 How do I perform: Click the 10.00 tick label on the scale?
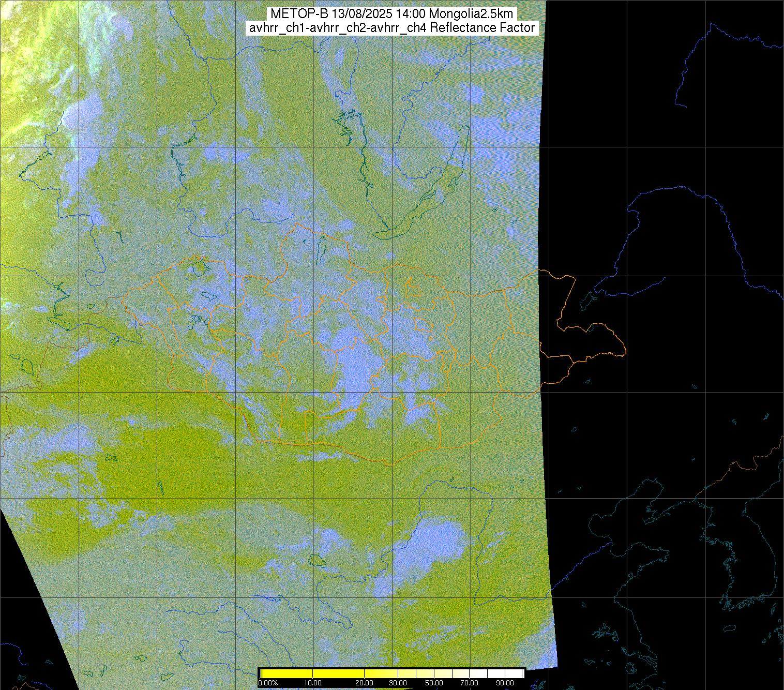tap(313, 683)
